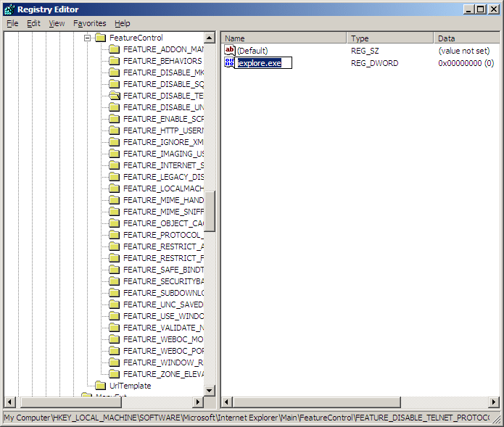Select the FEATURE_WEBOC_POP tree entry
The height and width of the screenshot is (427, 504).
point(164,351)
